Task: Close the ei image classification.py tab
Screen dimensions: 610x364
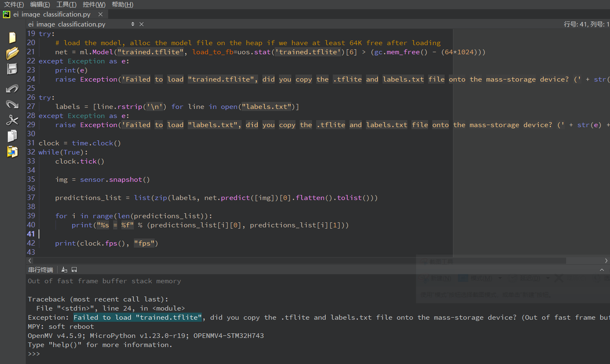Action: point(100,14)
